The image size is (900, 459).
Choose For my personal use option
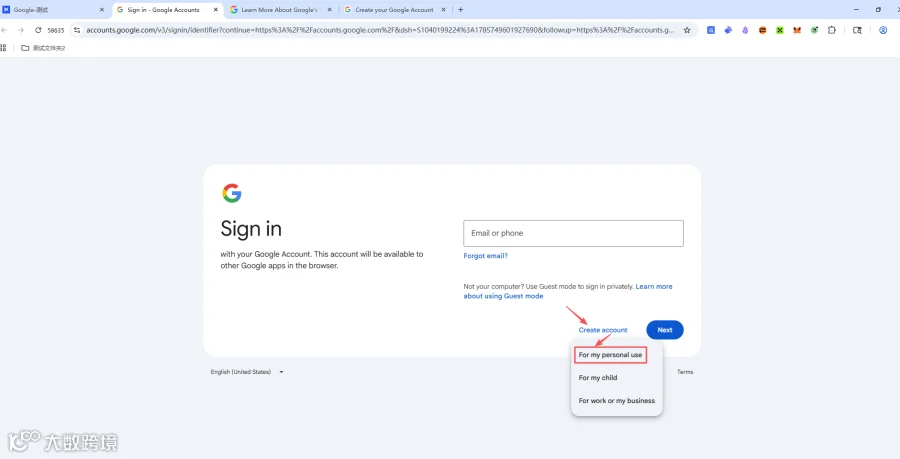click(x=610, y=355)
